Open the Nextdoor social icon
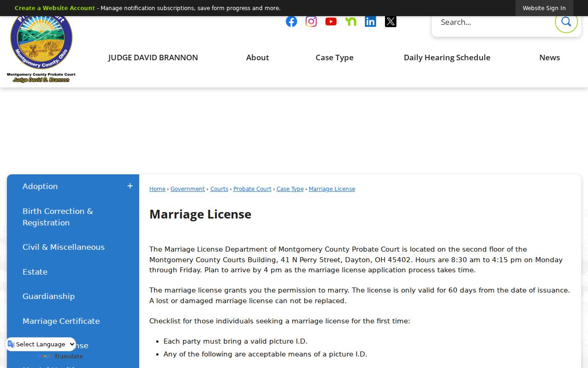 (x=351, y=22)
